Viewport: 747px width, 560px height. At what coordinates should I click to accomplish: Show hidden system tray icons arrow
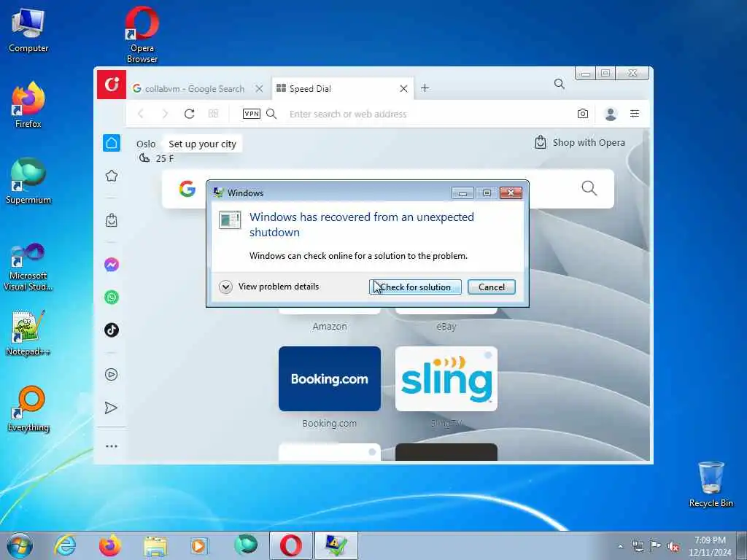[620, 546]
